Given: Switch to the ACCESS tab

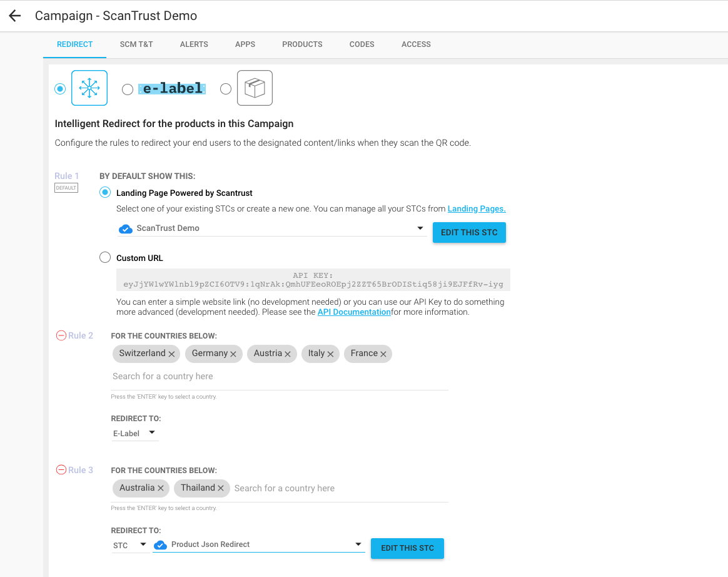Looking at the screenshot, I should pos(416,44).
